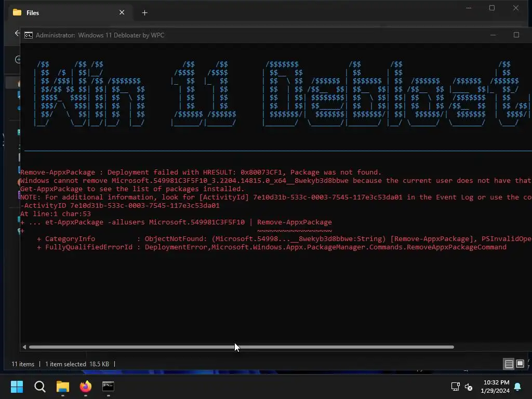
Task: Maximize the Files window
Action: coord(492,8)
